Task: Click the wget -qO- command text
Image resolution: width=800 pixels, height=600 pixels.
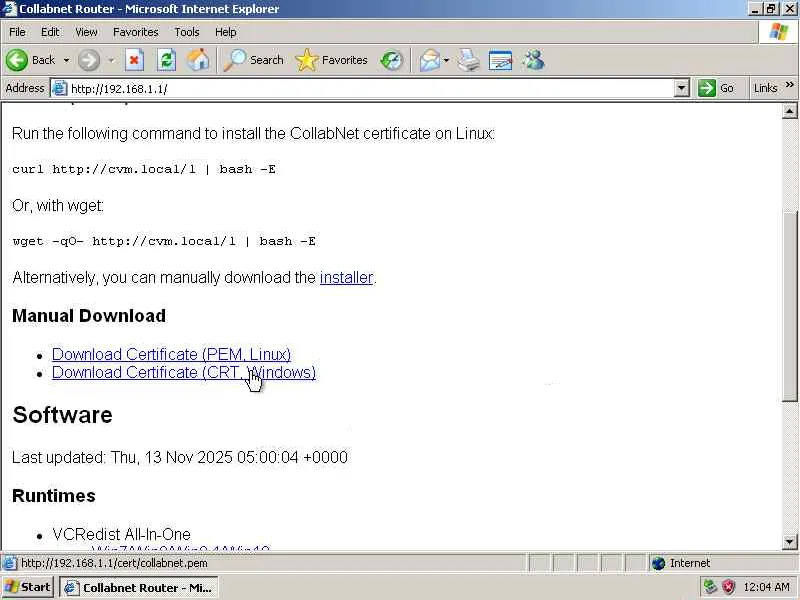Action: (164, 241)
